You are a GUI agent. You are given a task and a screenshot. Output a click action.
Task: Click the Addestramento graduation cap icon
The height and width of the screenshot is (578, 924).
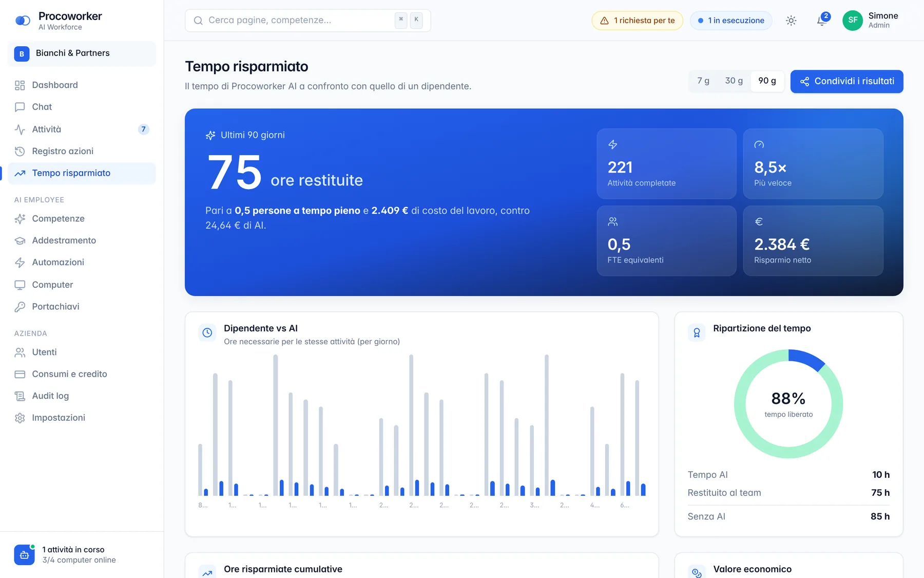pyautogui.click(x=20, y=240)
